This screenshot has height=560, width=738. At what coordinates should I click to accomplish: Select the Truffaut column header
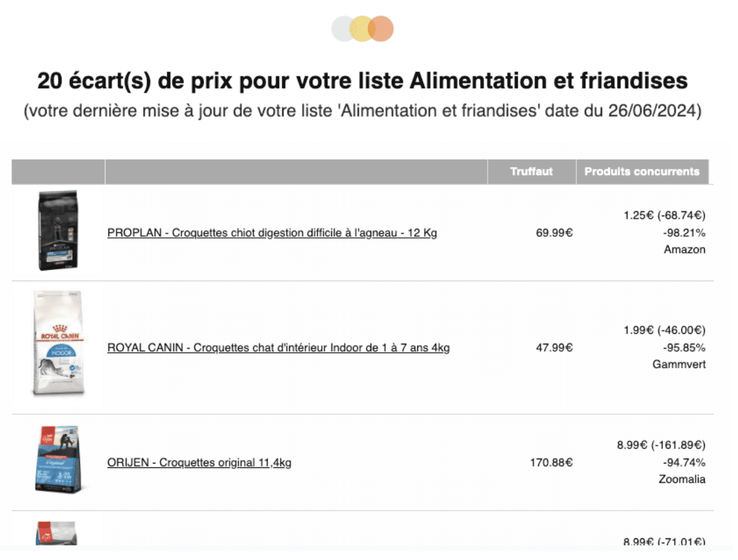click(531, 171)
